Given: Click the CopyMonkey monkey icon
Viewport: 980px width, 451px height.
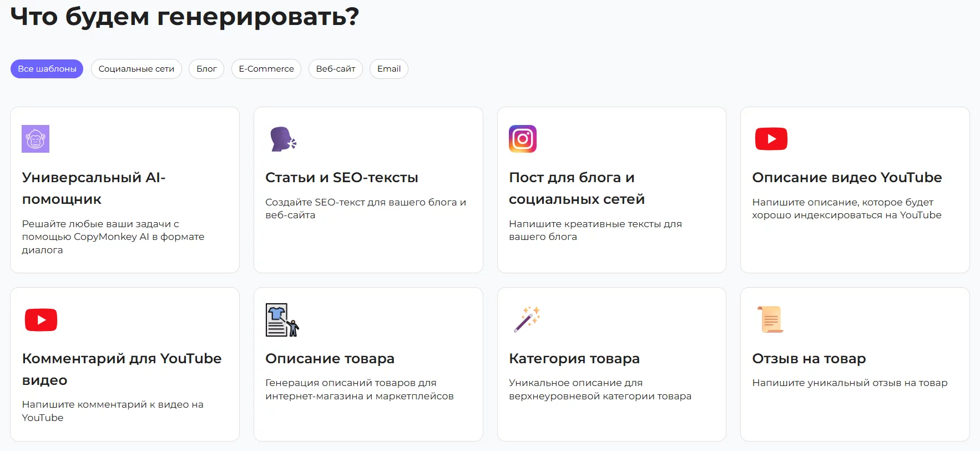Looking at the screenshot, I should 36,139.
